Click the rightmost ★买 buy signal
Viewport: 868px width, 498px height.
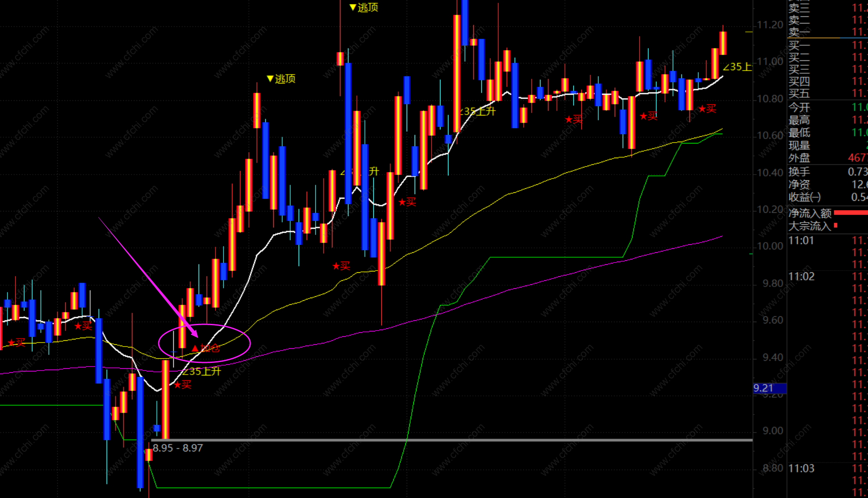pyautogui.click(x=707, y=109)
